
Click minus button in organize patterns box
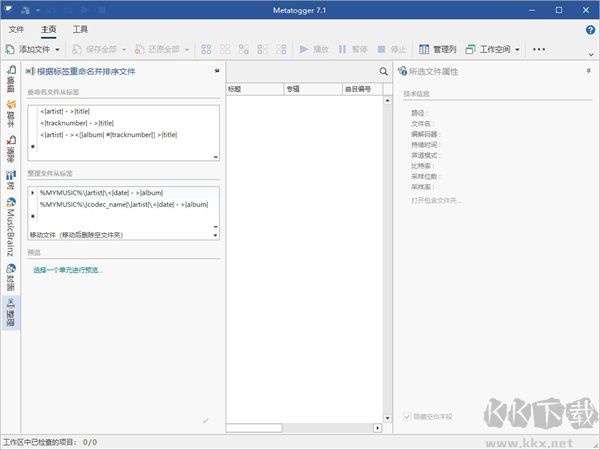215,227
